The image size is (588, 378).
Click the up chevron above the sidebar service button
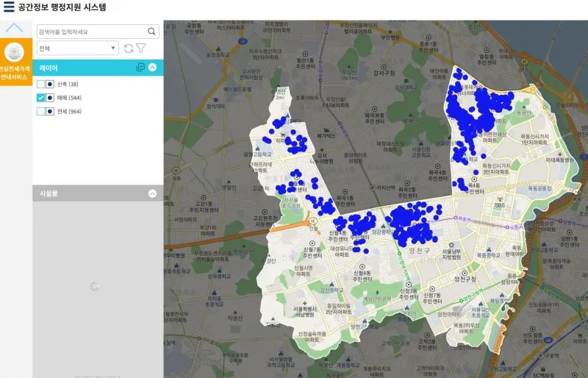pos(15,28)
